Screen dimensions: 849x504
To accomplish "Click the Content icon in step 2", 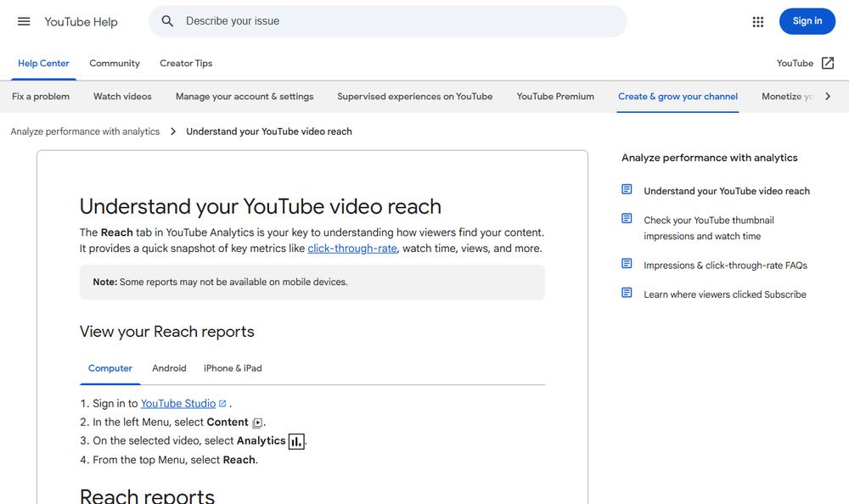I will [257, 423].
